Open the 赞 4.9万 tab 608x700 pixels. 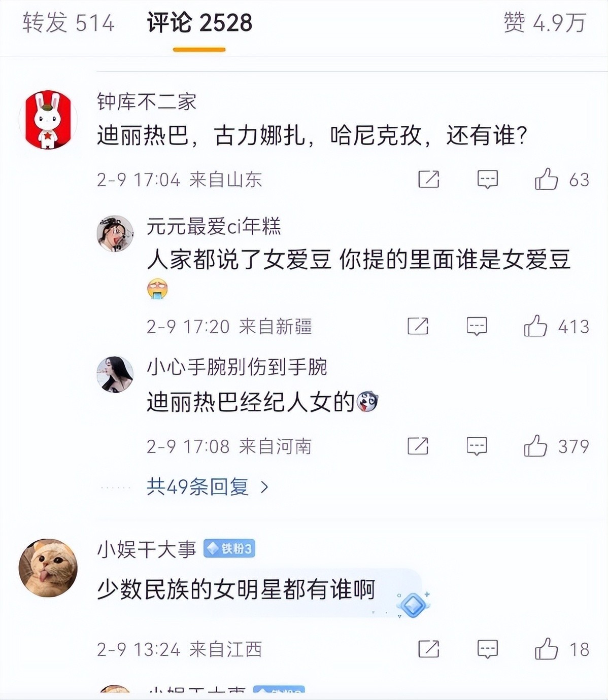pos(545,23)
